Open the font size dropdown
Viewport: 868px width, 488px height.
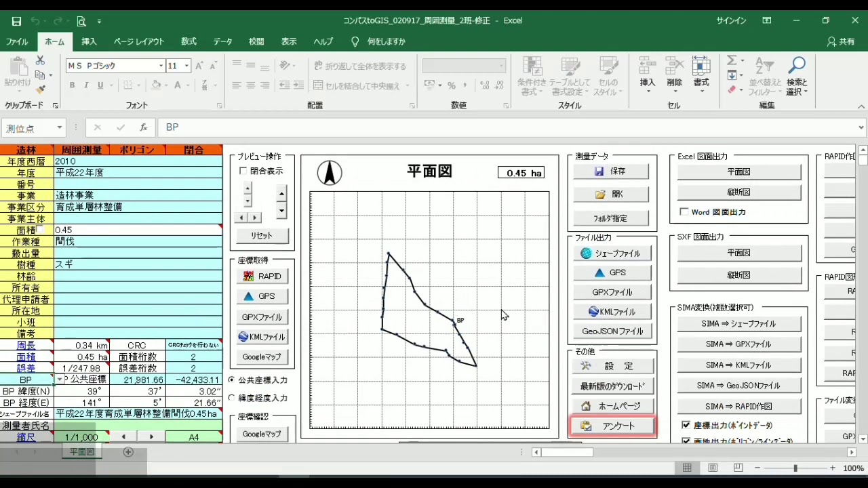coord(186,66)
